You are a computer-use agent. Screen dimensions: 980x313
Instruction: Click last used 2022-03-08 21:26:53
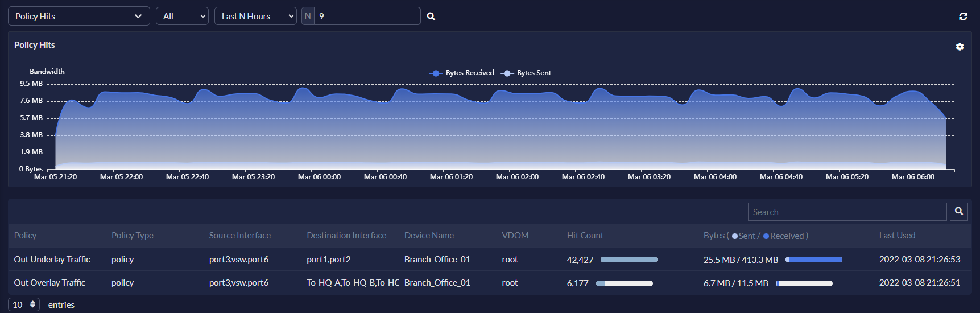pyautogui.click(x=920, y=259)
